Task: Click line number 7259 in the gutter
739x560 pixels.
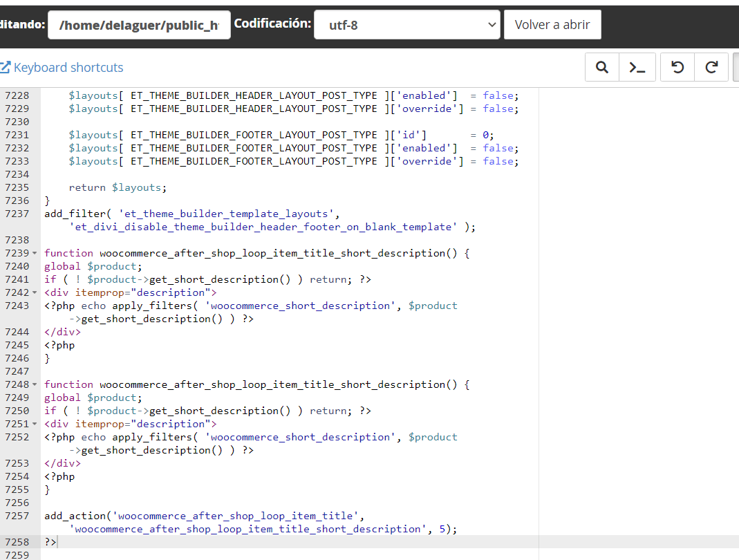Action: (17, 554)
